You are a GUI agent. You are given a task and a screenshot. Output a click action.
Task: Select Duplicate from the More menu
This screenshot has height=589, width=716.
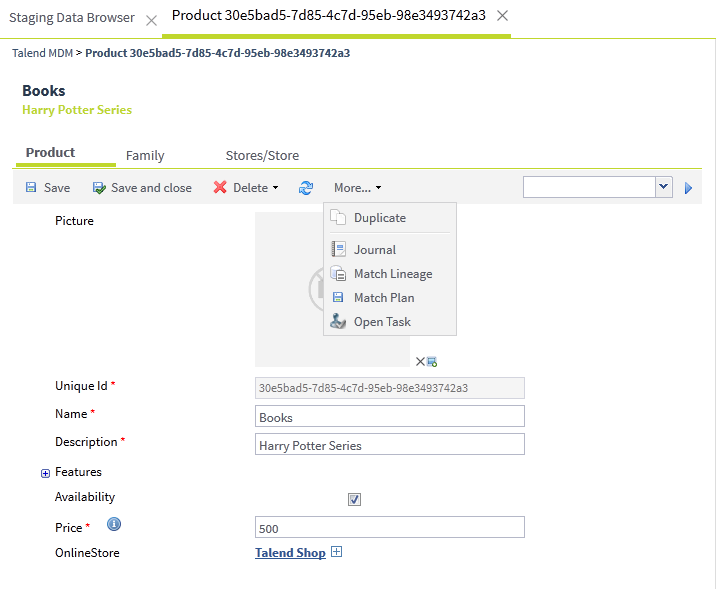coord(379,218)
